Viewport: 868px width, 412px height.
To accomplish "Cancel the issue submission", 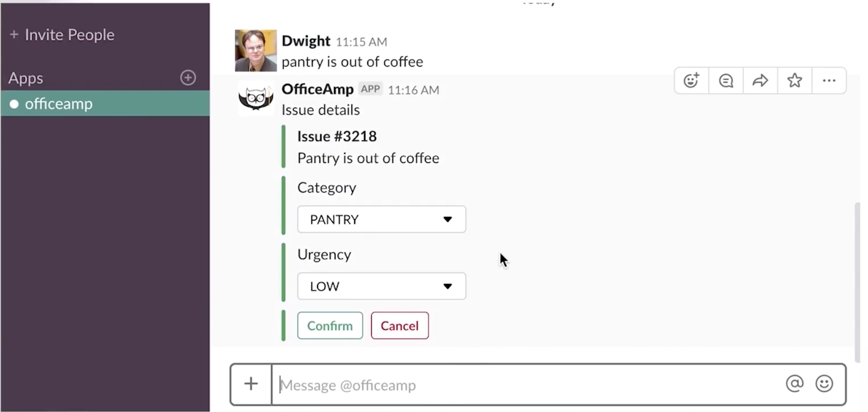I will (399, 325).
